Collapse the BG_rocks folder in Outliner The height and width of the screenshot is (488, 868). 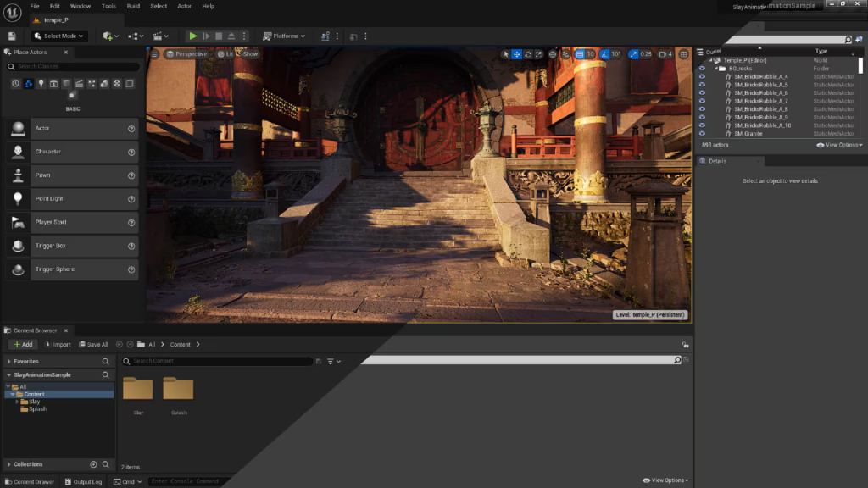point(715,69)
